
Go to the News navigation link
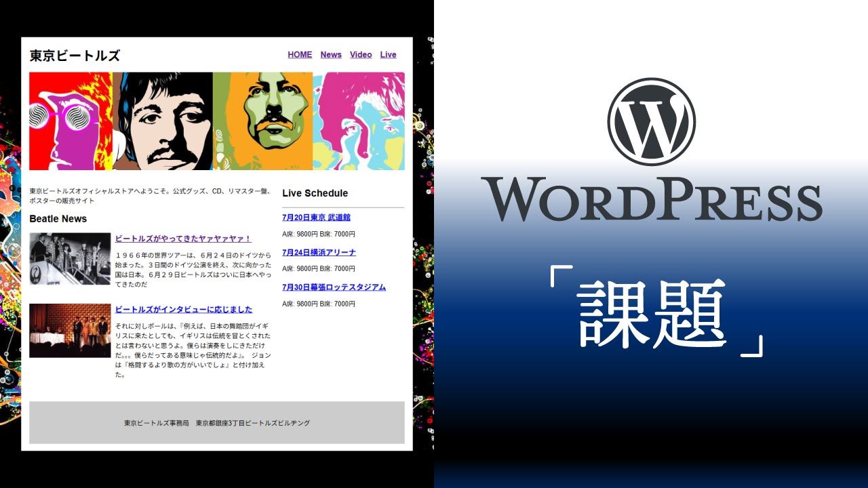[x=331, y=55]
